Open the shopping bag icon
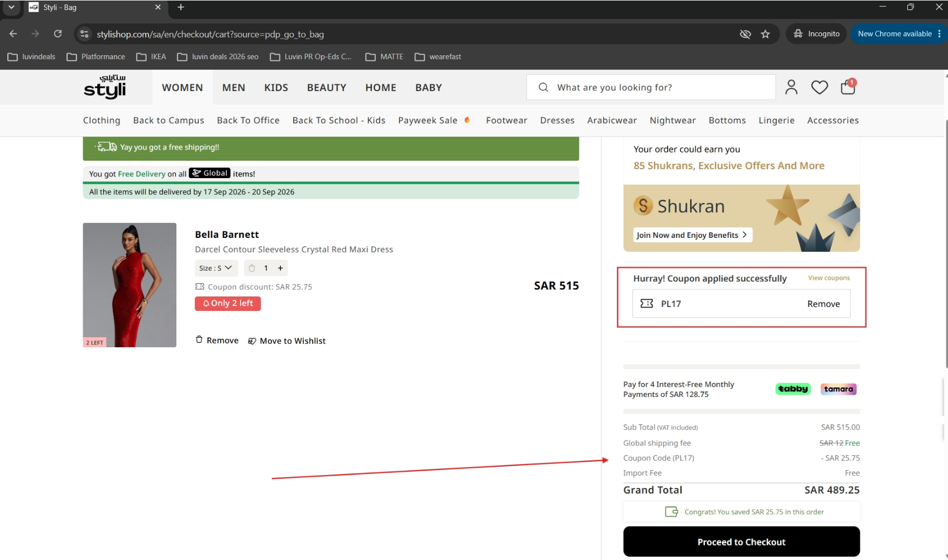The height and width of the screenshot is (560, 948). tap(848, 87)
